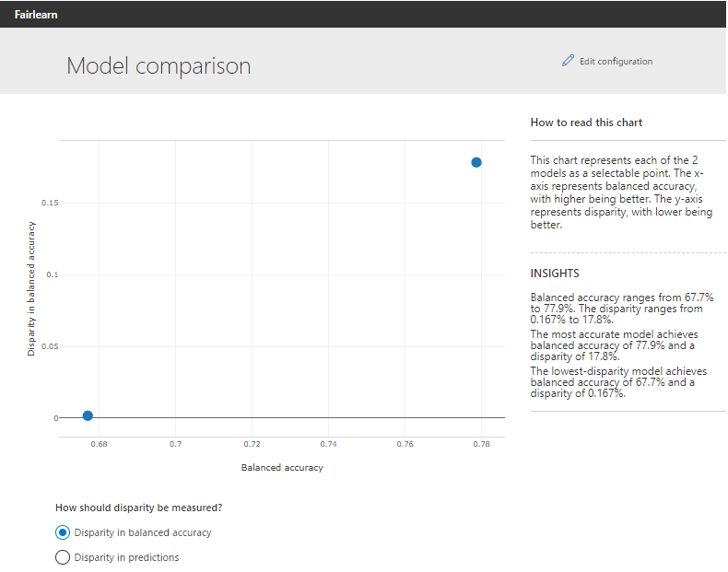Click the 0.68 x-axis tick label
Screen dimensions: 728x572
point(99,444)
